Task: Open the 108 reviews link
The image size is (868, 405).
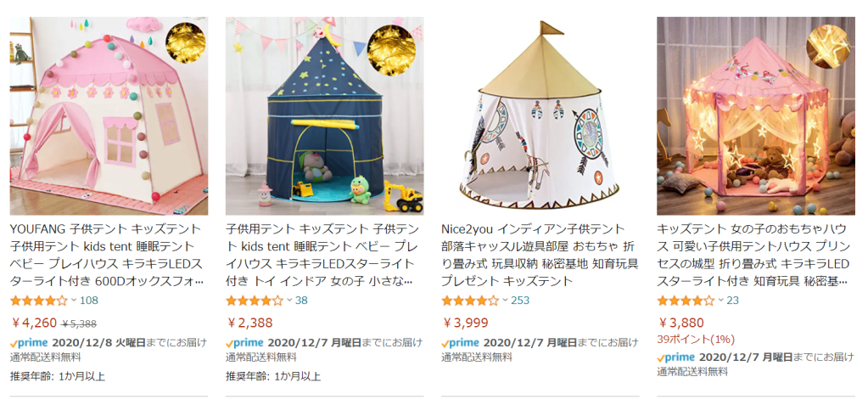Action: [88, 301]
